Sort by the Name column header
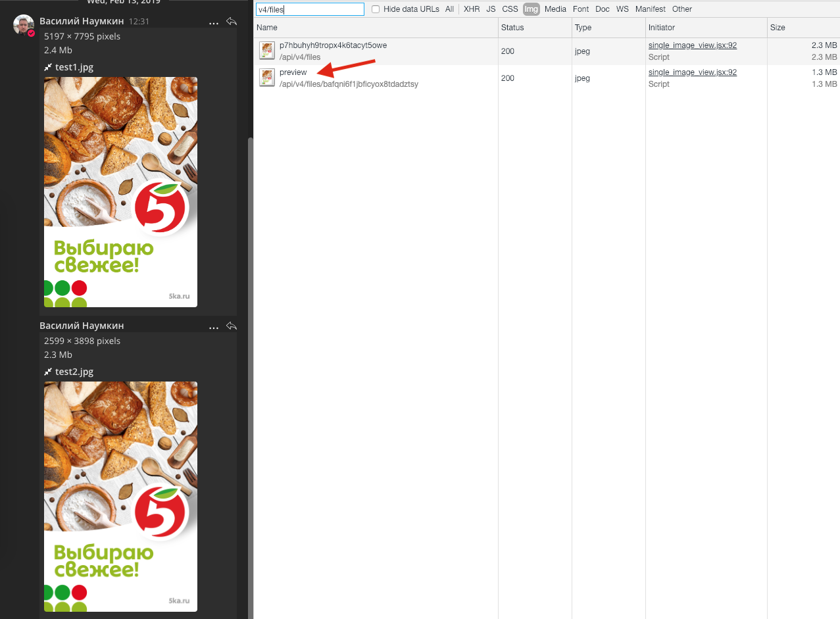This screenshot has width=840, height=619. [x=376, y=28]
